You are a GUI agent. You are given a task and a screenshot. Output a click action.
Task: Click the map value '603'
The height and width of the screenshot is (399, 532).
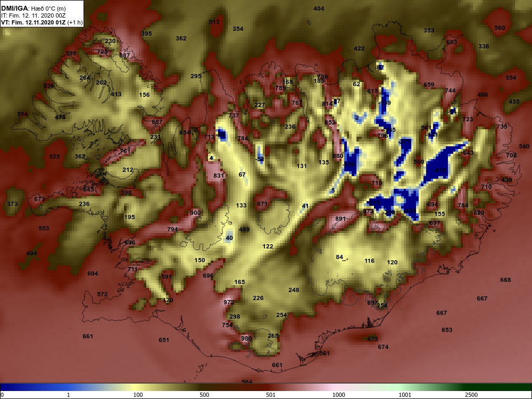tap(452, 42)
